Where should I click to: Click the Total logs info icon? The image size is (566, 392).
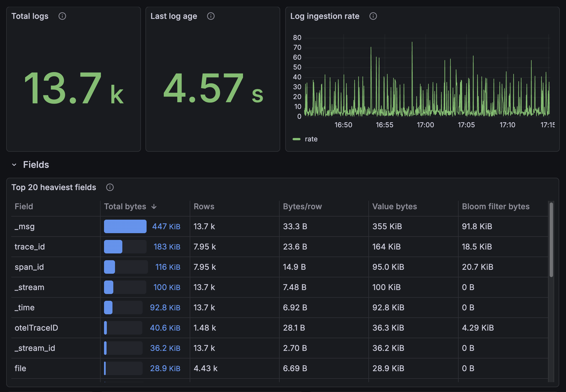[62, 16]
